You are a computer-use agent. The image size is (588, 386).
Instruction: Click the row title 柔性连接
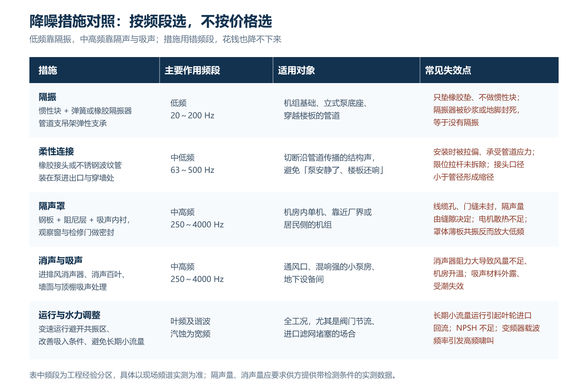click(56, 151)
